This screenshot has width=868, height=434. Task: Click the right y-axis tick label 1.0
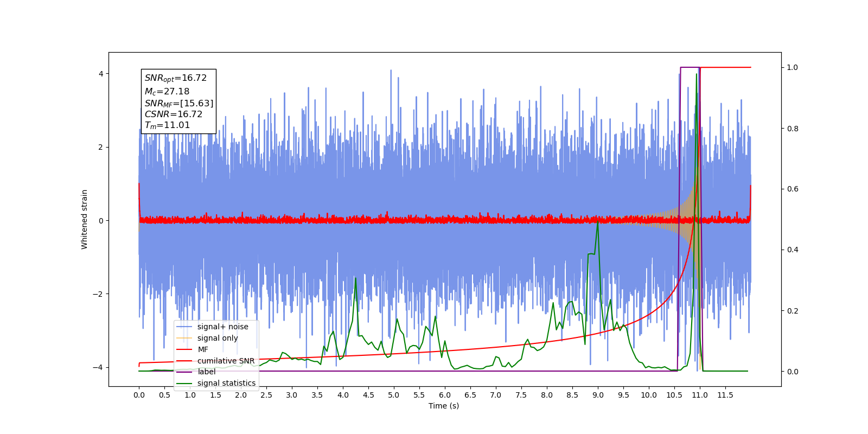pos(793,67)
